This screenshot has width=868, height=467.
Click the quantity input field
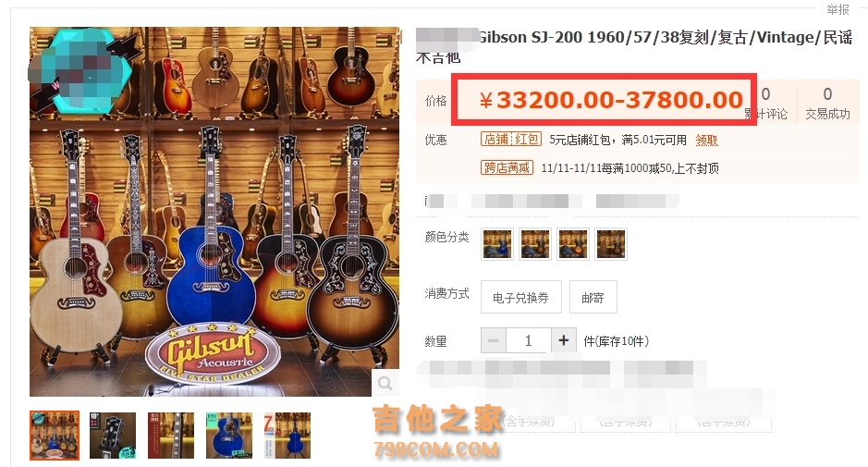click(x=529, y=340)
